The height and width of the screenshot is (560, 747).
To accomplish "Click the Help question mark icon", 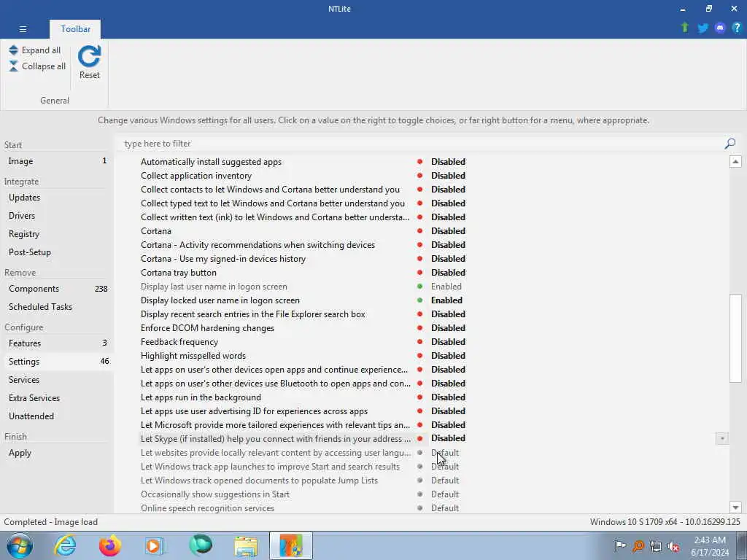I will [x=737, y=28].
